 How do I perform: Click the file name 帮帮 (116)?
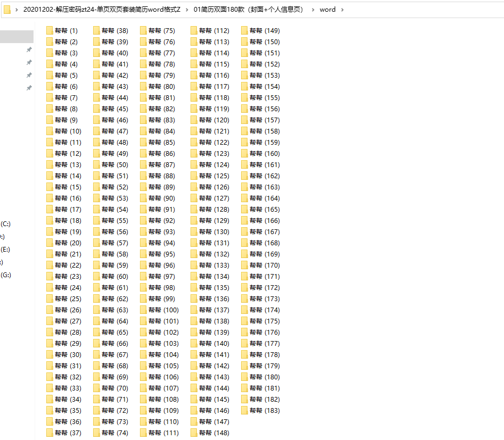[x=214, y=75]
